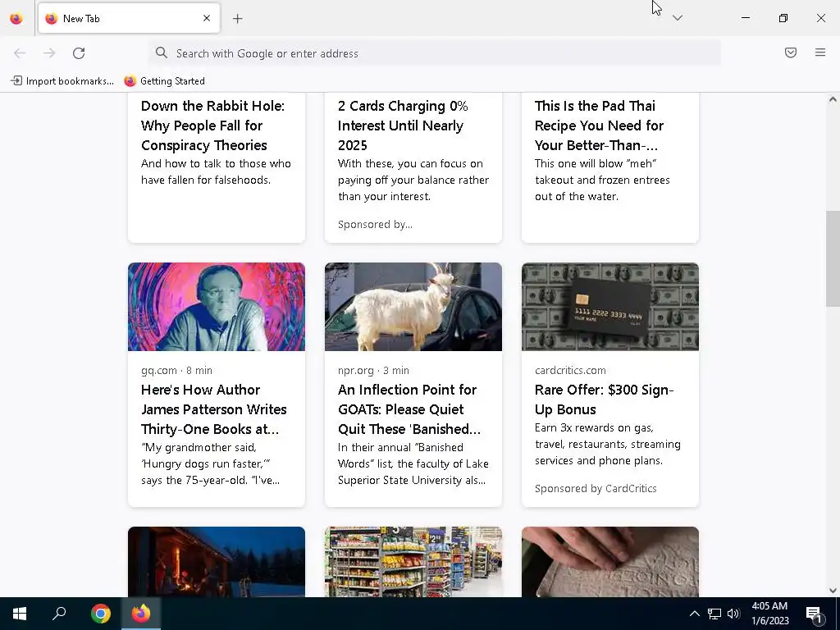Click Import bookmarks in bookmarks toolbar
Viewport: 840px width, 630px height.
coord(62,81)
